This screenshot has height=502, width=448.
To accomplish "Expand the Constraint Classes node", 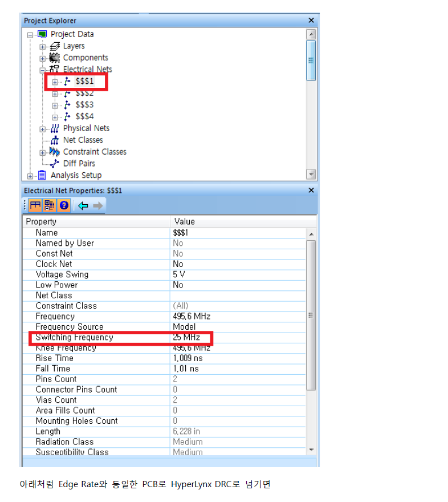I will pos(43,153).
